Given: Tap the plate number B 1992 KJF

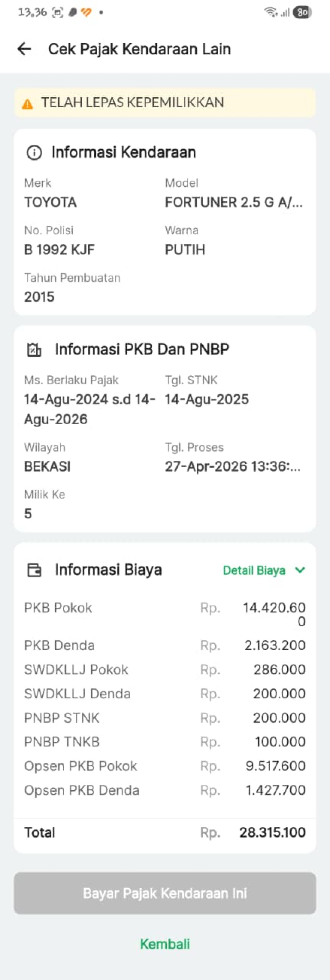Looking at the screenshot, I should tap(59, 250).
